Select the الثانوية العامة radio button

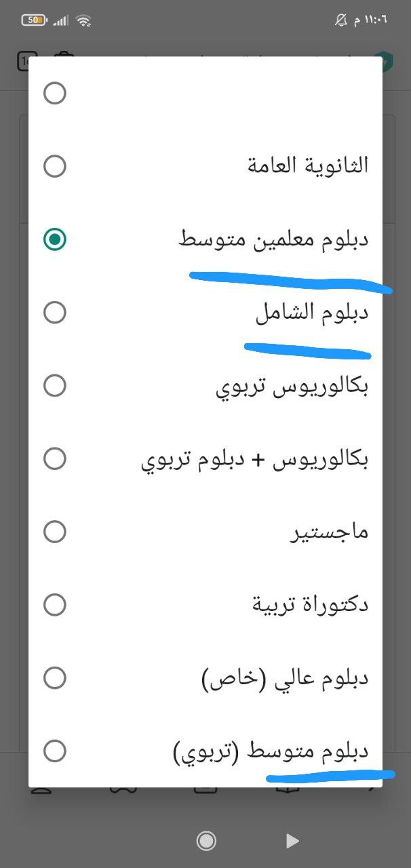pos(54,166)
